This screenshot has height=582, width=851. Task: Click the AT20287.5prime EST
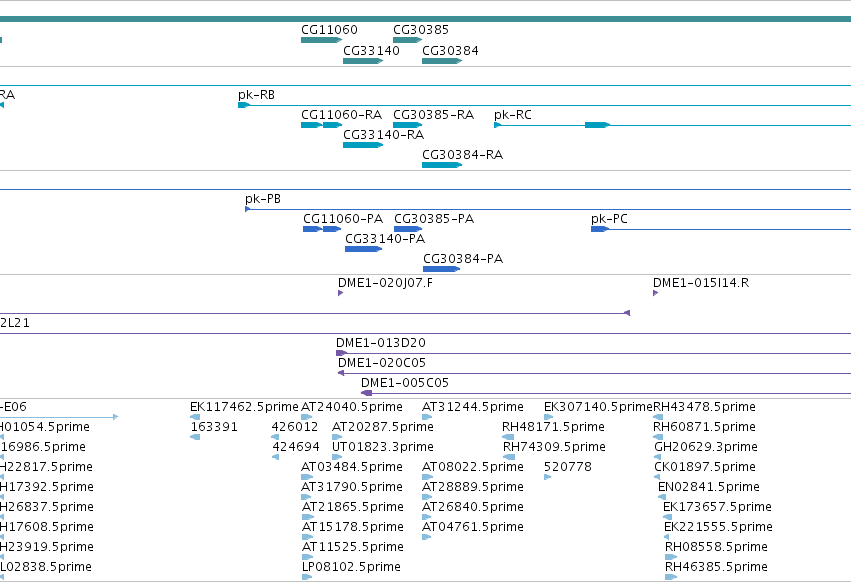[x=337, y=437]
